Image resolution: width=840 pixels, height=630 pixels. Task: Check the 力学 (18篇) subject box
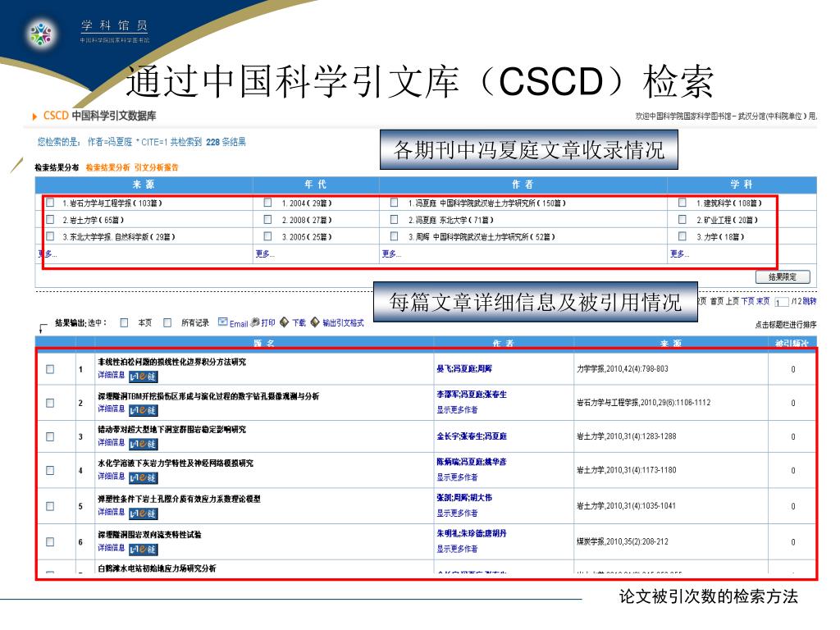682,235
